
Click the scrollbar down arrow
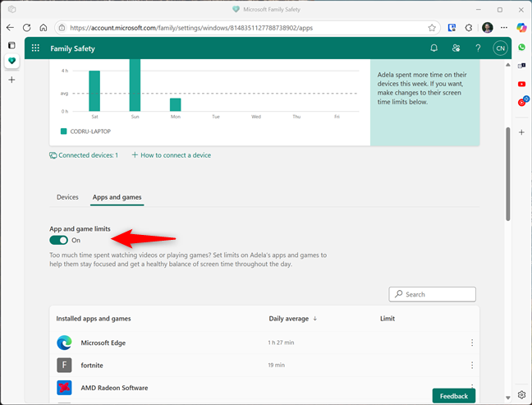point(508,398)
